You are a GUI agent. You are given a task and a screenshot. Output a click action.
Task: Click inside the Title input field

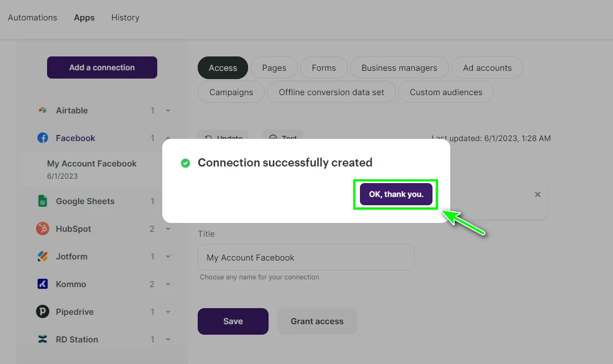[x=306, y=257]
